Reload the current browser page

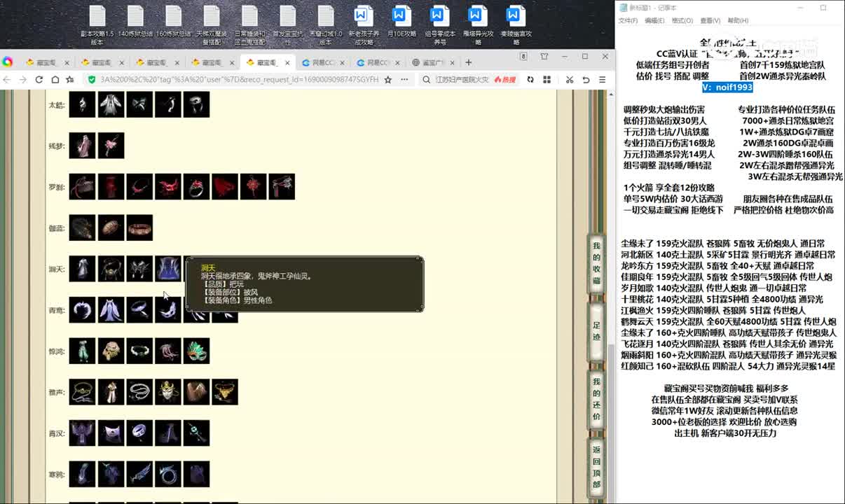point(39,80)
